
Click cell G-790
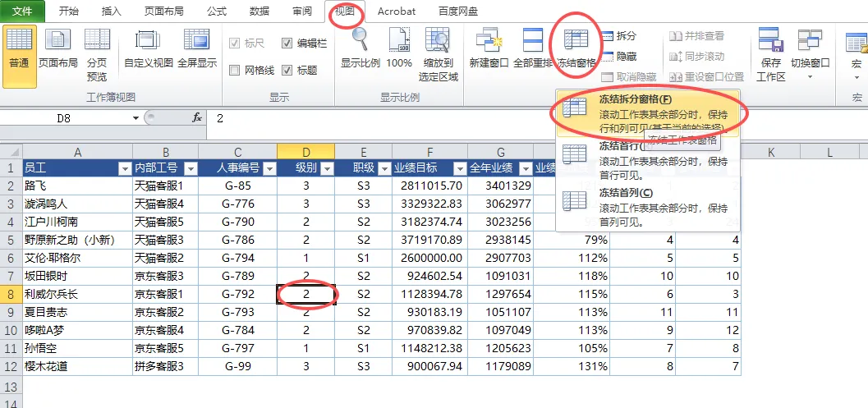pyautogui.click(x=238, y=222)
